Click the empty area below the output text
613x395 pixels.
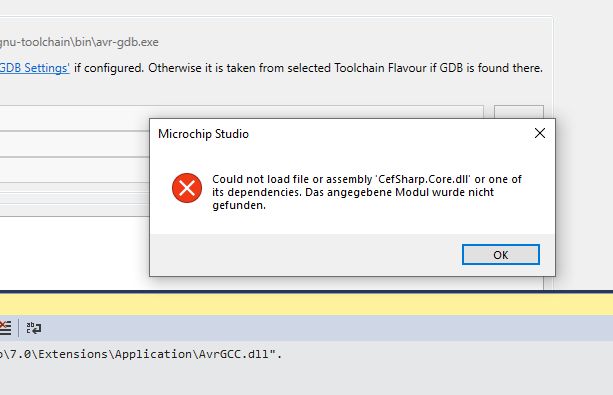pyautogui.click(x=306, y=379)
